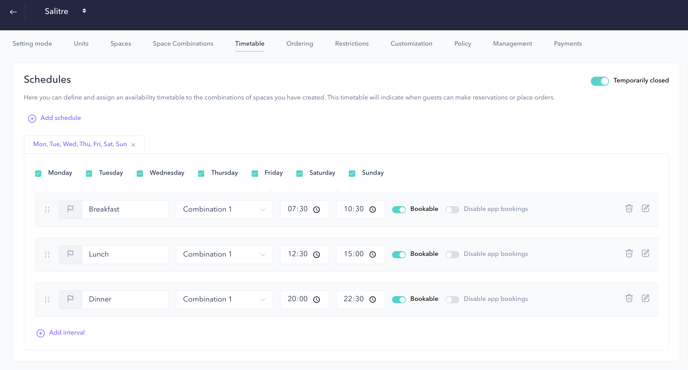The width and height of the screenshot is (688, 370).
Task: Switch to the Setting mode tab
Action: pyautogui.click(x=32, y=43)
